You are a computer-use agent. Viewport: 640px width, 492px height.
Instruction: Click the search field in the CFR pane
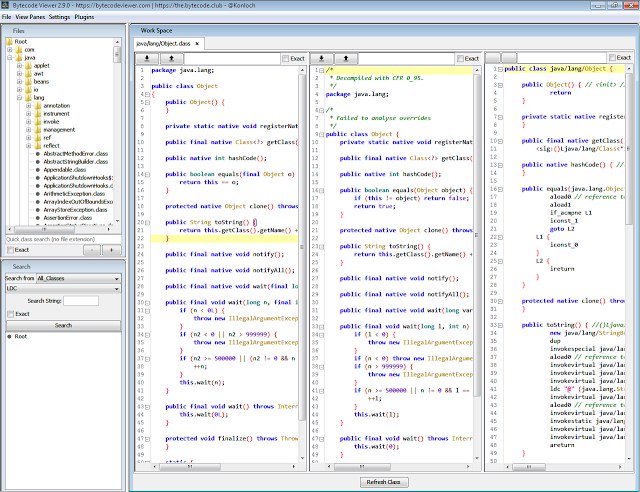tap(407, 59)
